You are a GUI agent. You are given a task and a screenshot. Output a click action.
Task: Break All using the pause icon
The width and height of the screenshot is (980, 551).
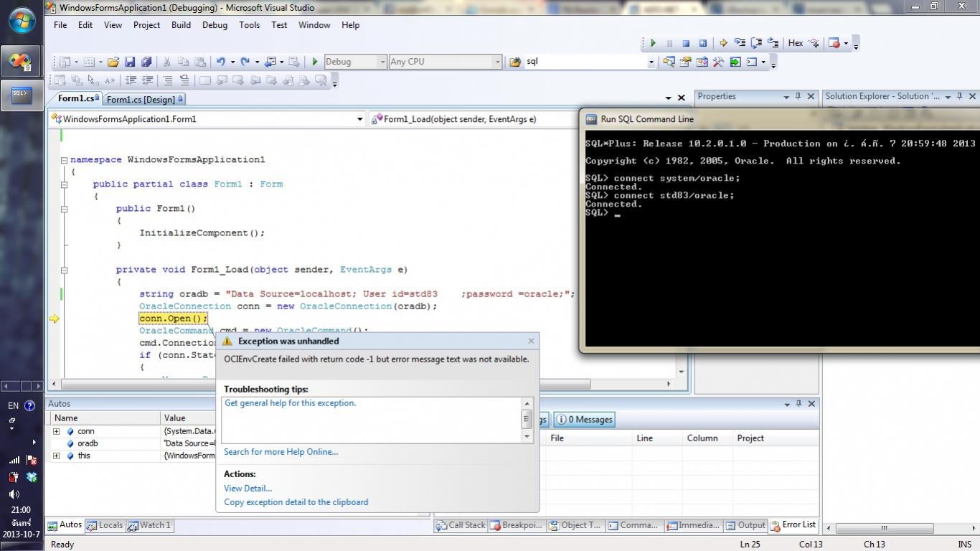(669, 43)
